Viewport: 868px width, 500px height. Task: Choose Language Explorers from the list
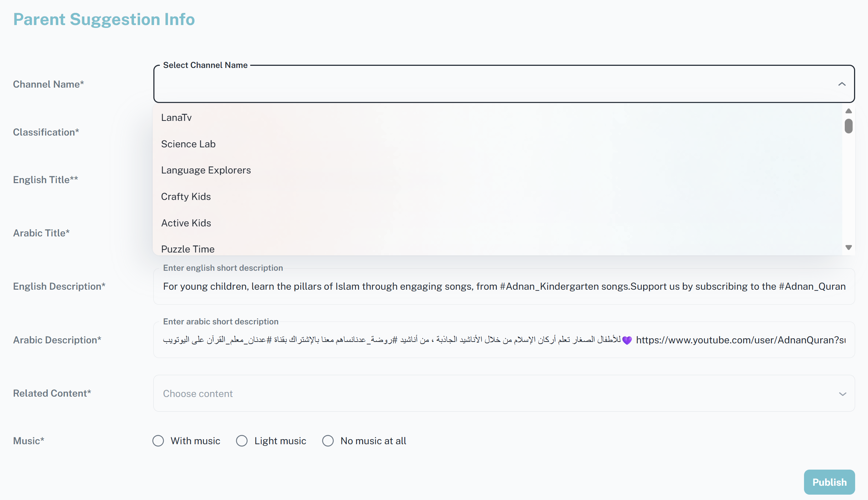click(206, 170)
